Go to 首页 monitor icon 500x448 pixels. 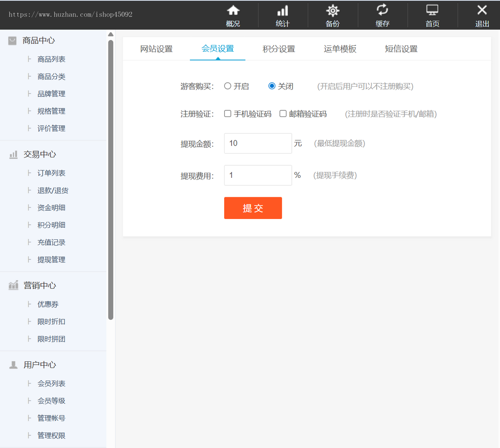click(432, 10)
